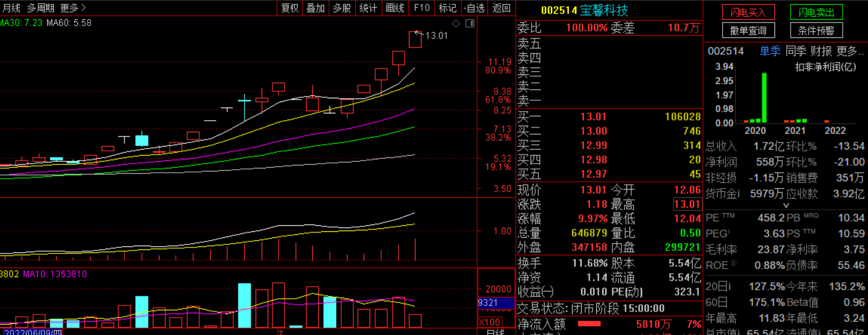Click the 换手 11.68% value

[590, 263]
